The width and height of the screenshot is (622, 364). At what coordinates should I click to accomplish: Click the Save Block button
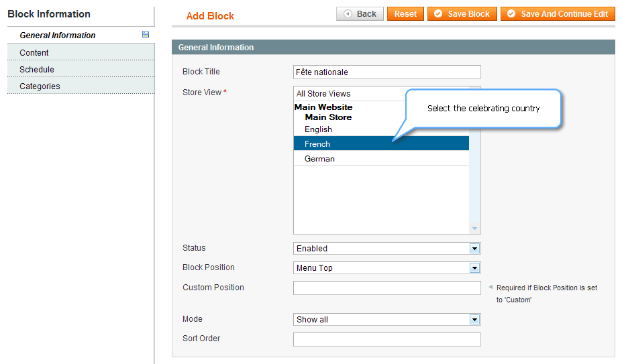(x=462, y=14)
